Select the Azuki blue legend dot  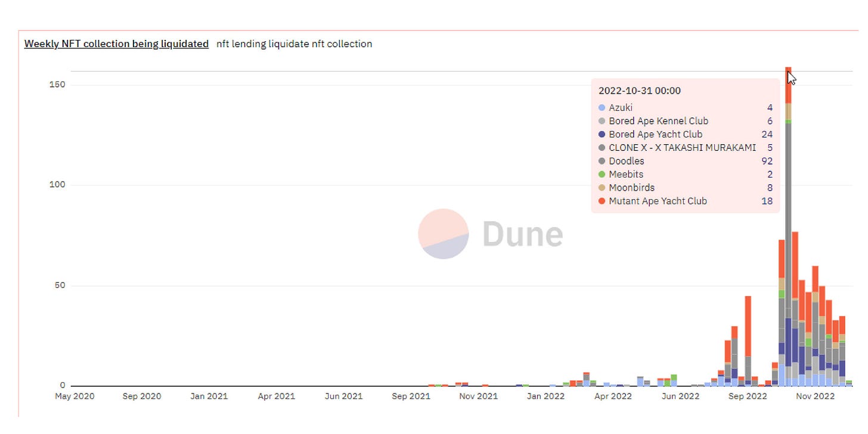(602, 108)
